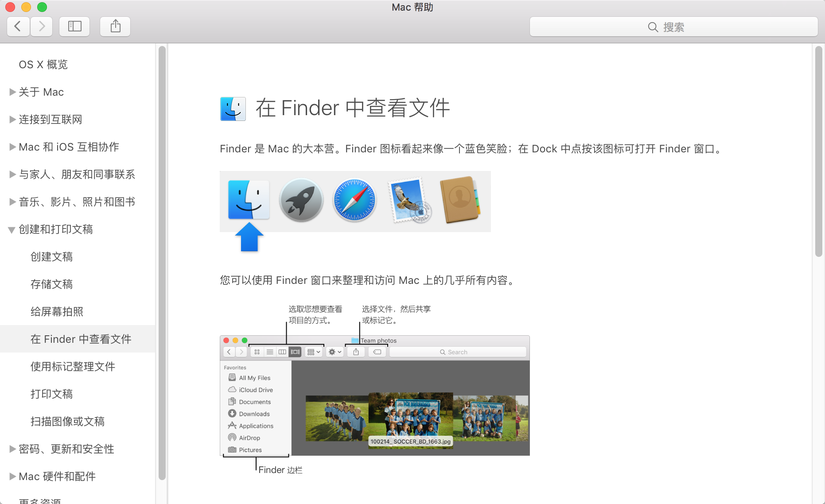
Task: Click the Mail stamp icon in Dock image
Action: tap(409, 201)
